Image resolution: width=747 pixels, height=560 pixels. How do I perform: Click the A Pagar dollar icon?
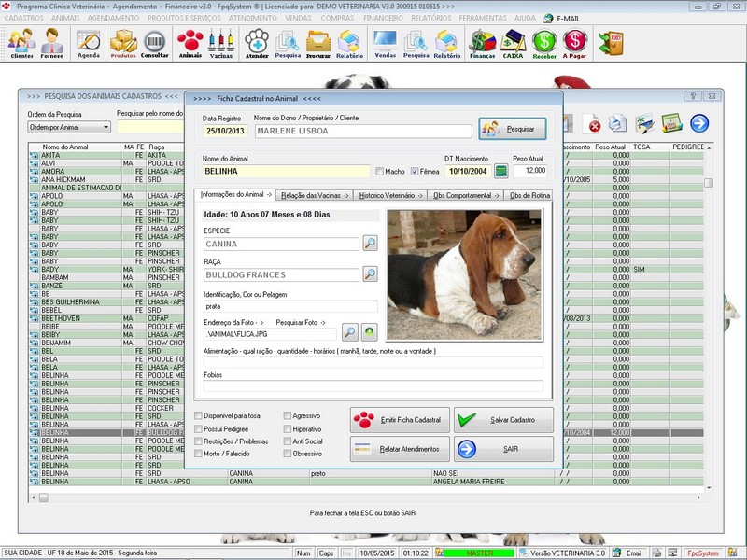click(x=575, y=42)
